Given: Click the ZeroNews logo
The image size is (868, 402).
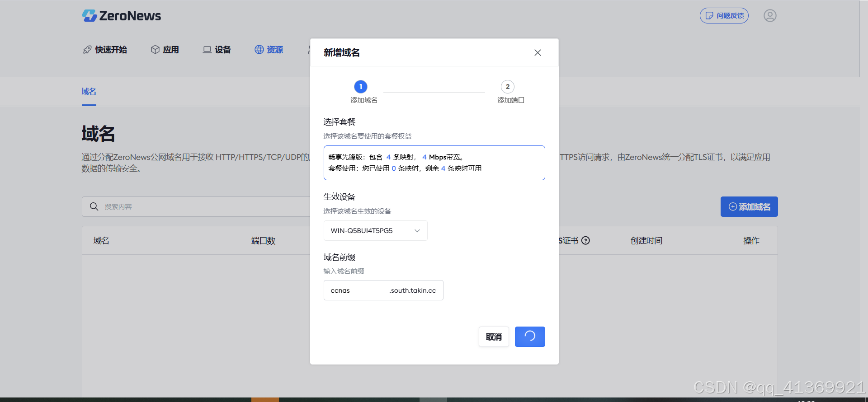Looking at the screenshot, I should click(x=121, y=16).
